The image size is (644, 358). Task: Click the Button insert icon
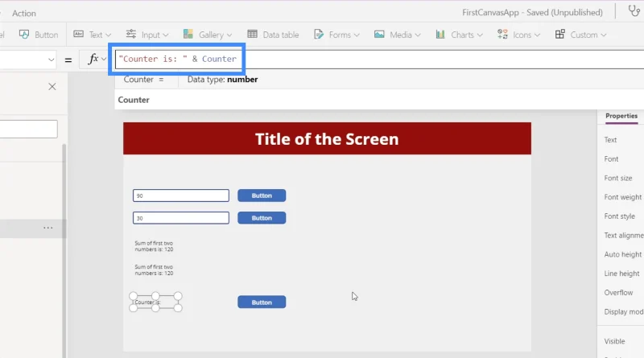point(24,35)
